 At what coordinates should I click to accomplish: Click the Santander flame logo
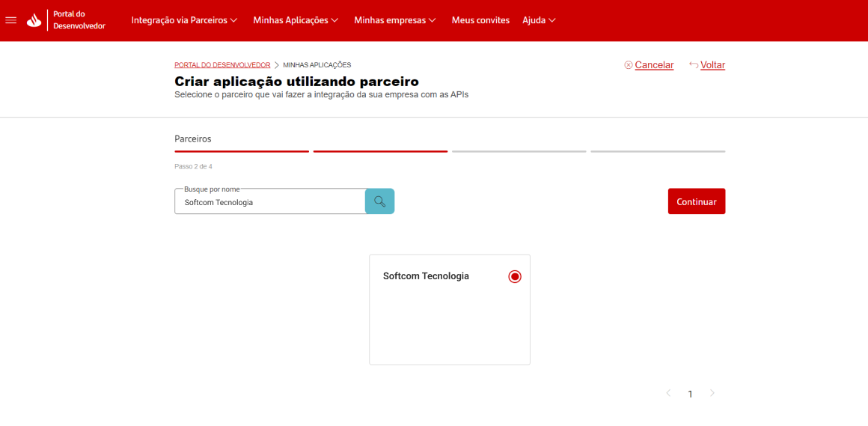pyautogui.click(x=34, y=20)
